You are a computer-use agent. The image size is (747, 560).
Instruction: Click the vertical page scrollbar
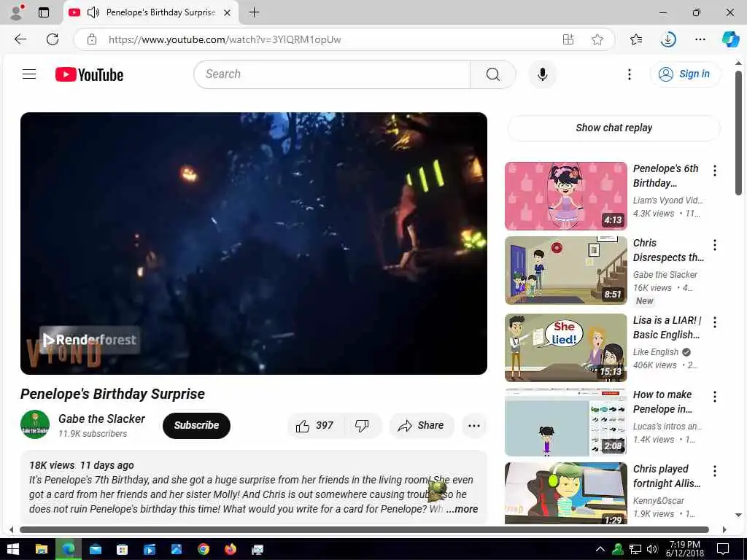click(x=738, y=133)
